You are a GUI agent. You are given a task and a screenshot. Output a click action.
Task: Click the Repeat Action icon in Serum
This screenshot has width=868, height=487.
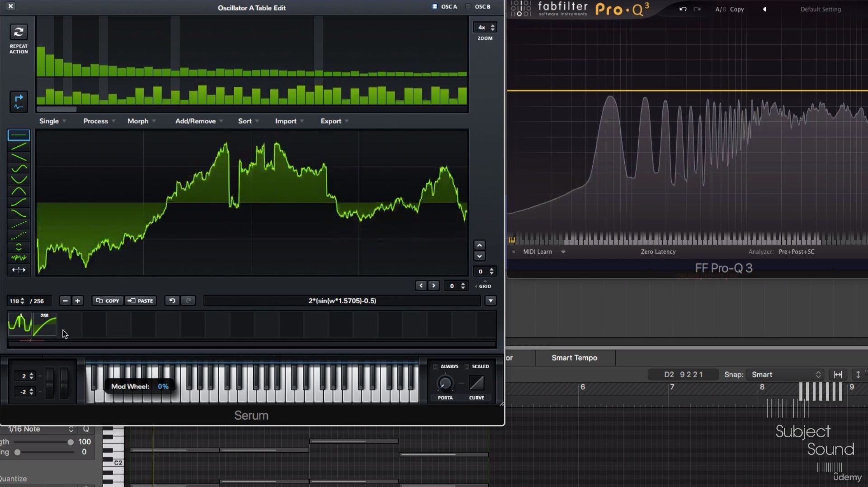click(19, 32)
